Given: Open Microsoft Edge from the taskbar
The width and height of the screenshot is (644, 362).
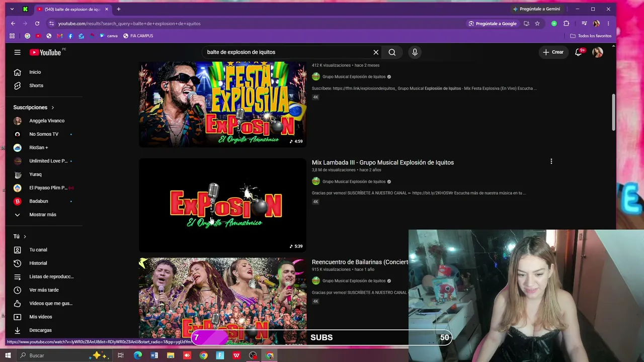Looking at the screenshot, I should pyautogui.click(x=138, y=355).
